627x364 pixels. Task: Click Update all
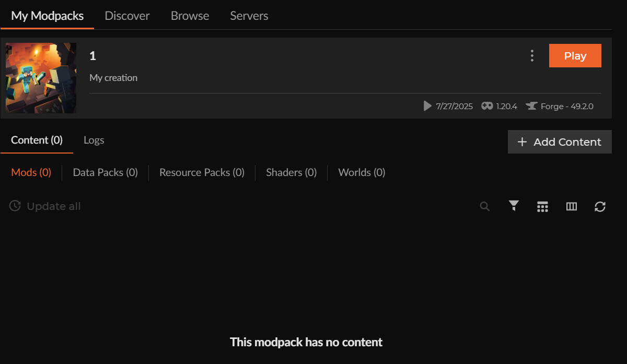click(x=45, y=206)
